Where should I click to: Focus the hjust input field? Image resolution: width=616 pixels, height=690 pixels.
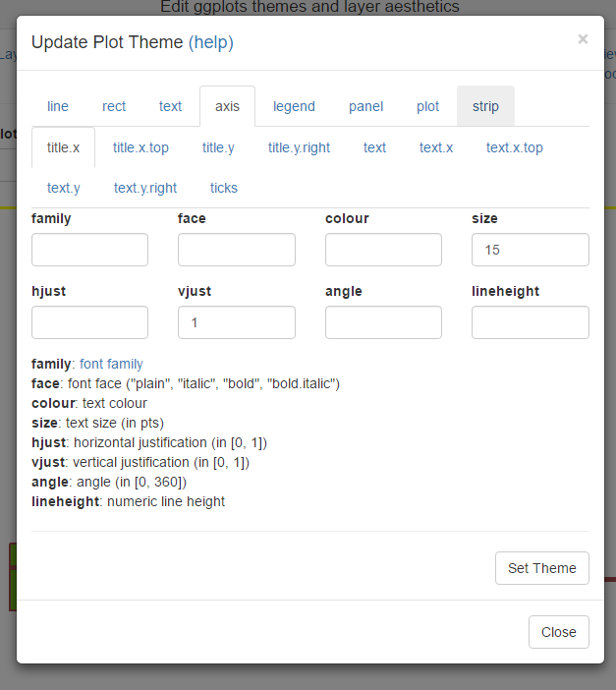click(89, 322)
